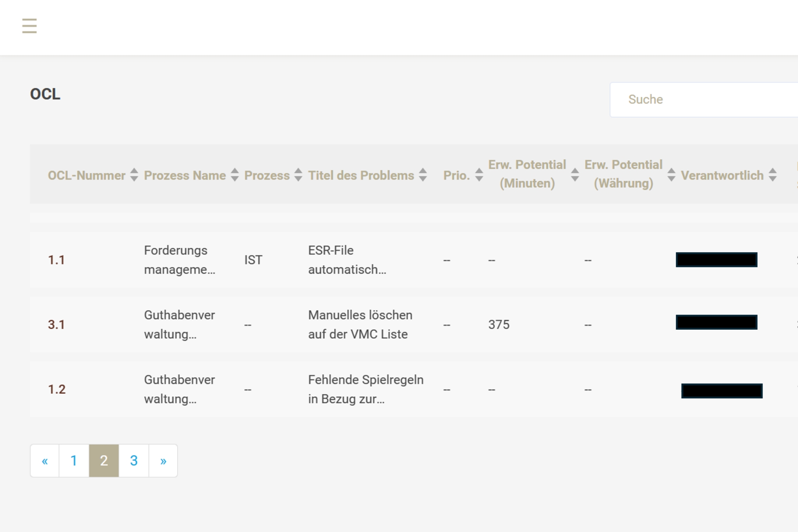Click the next page » arrow
This screenshot has height=532, width=798.
click(x=163, y=461)
